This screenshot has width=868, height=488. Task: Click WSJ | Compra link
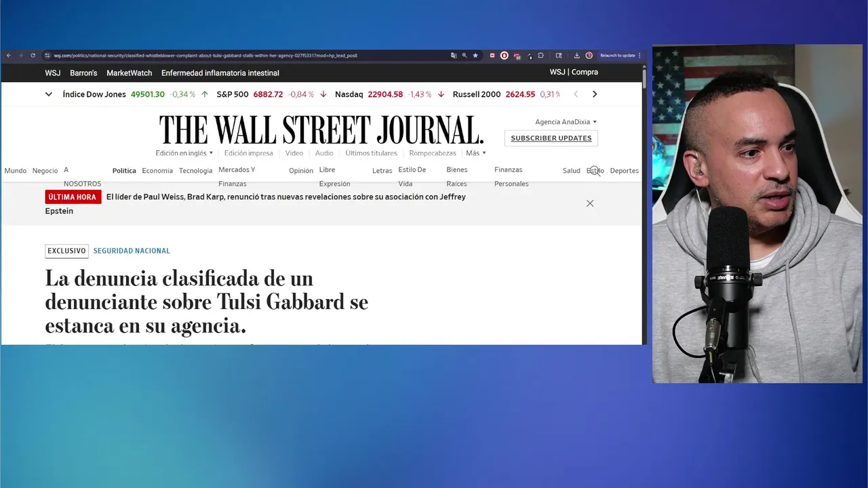point(574,72)
